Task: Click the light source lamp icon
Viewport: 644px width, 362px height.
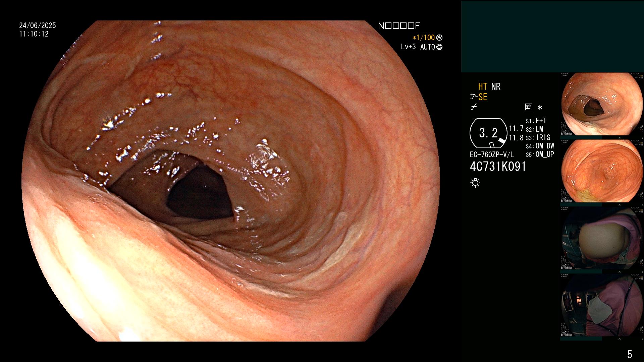Action: click(x=475, y=183)
